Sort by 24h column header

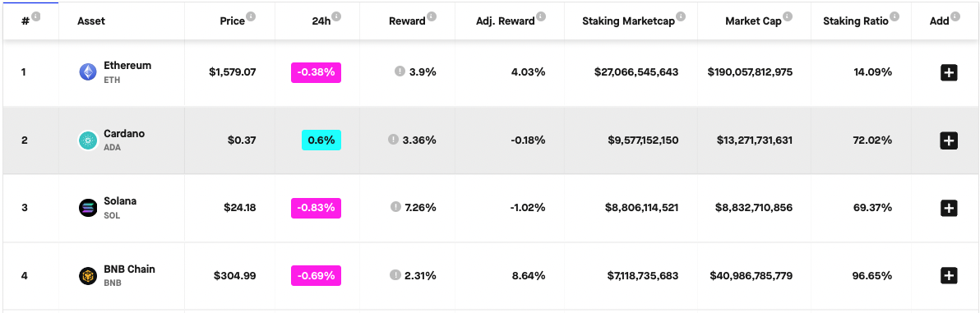[321, 21]
